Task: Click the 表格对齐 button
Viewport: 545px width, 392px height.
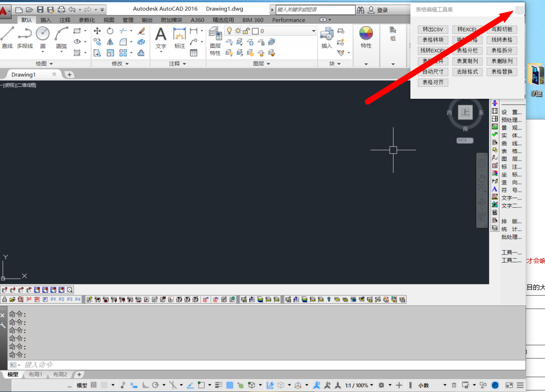Action: (x=433, y=82)
